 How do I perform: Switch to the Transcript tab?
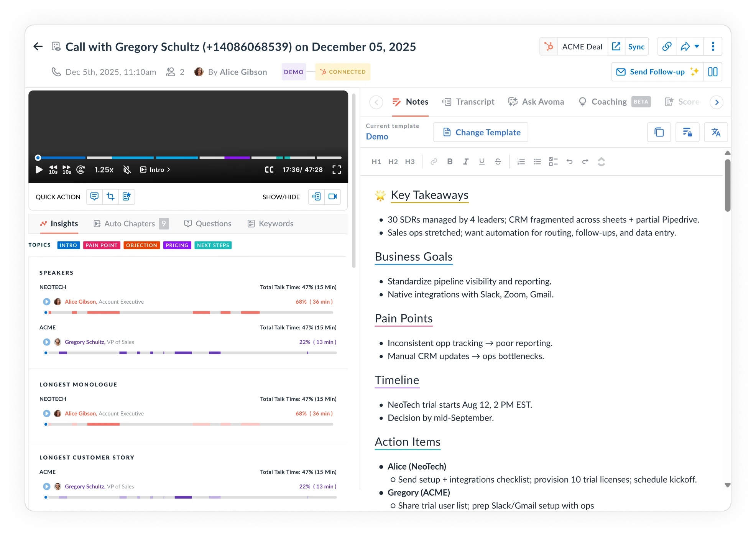click(x=468, y=102)
